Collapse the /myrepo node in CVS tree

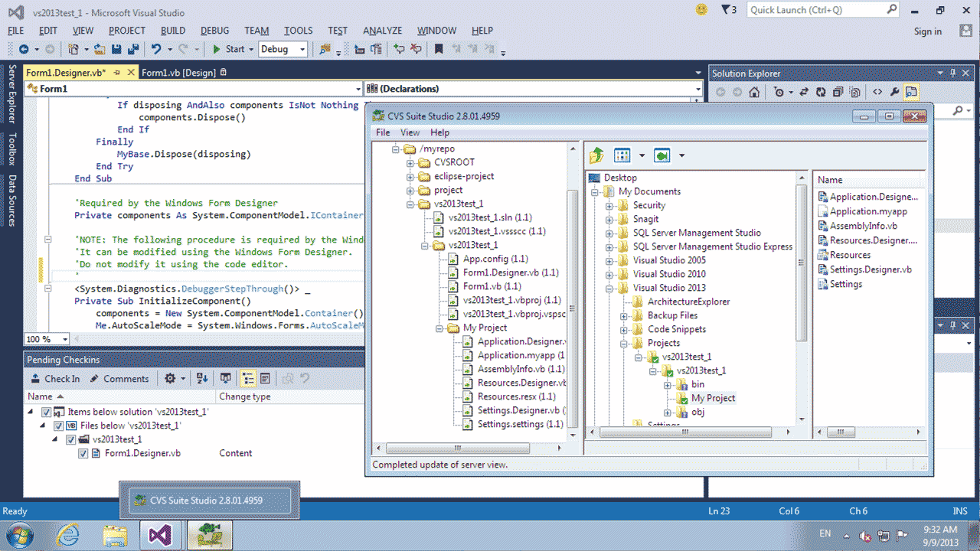[396, 148]
